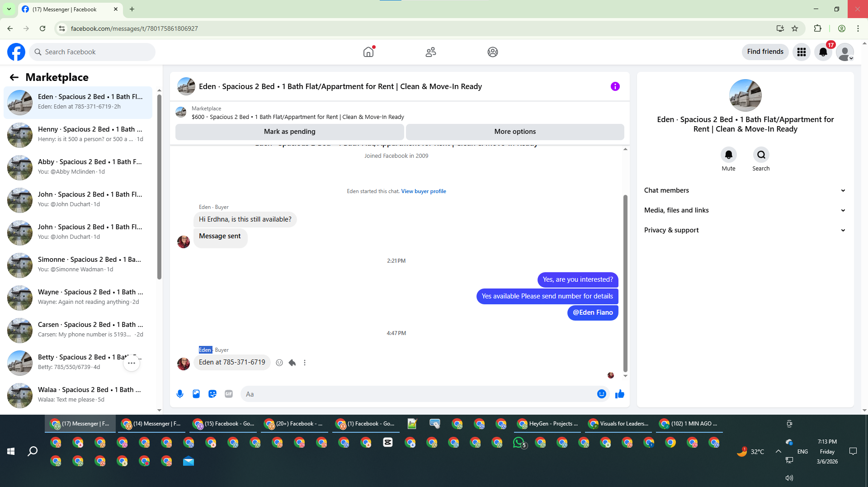Open conversation information purple icon
The width and height of the screenshot is (868, 487).
615,86
